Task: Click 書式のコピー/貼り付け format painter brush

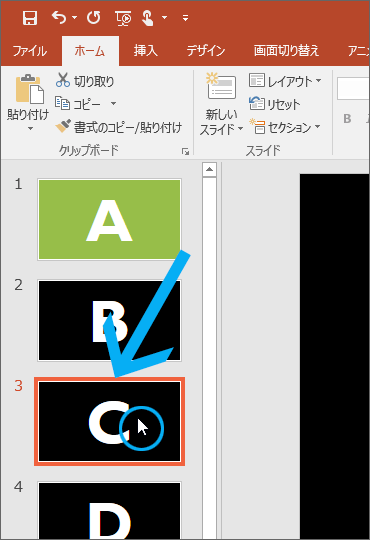Action: coord(63,126)
